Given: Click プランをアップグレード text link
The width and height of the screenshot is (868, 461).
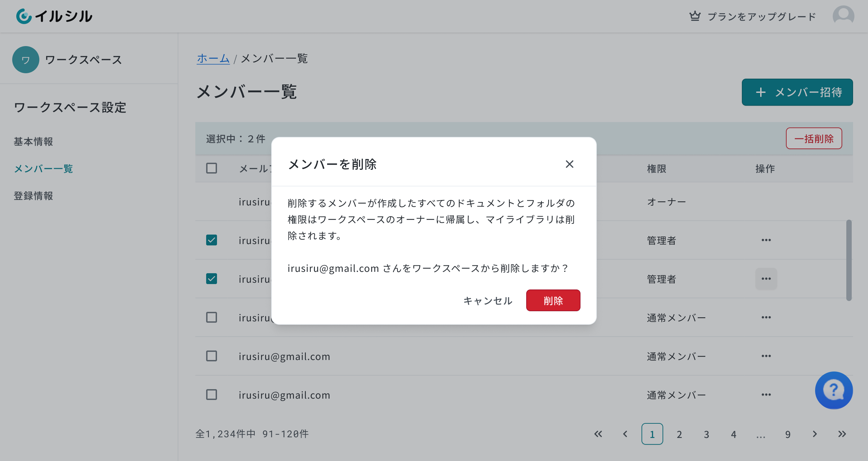Looking at the screenshot, I should [x=762, y=16].
